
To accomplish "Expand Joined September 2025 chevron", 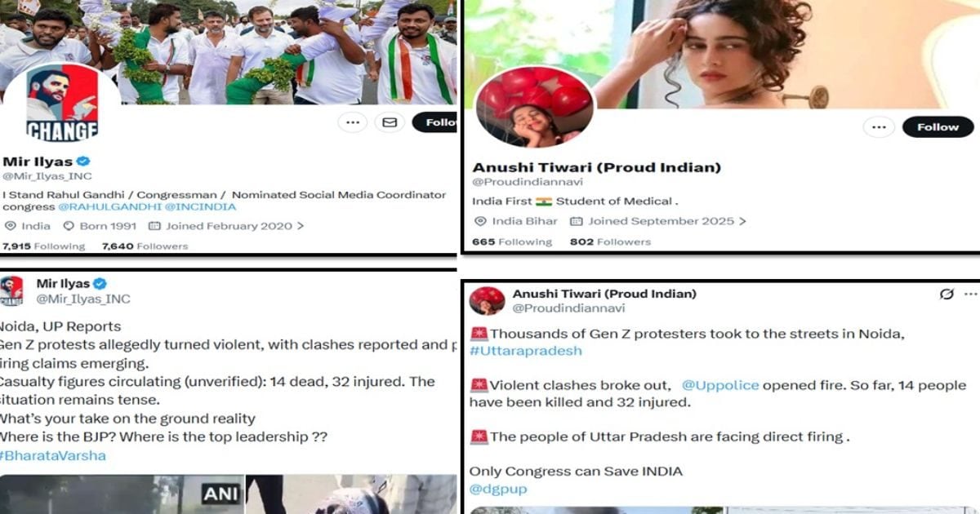I will (x=742, y=221).
